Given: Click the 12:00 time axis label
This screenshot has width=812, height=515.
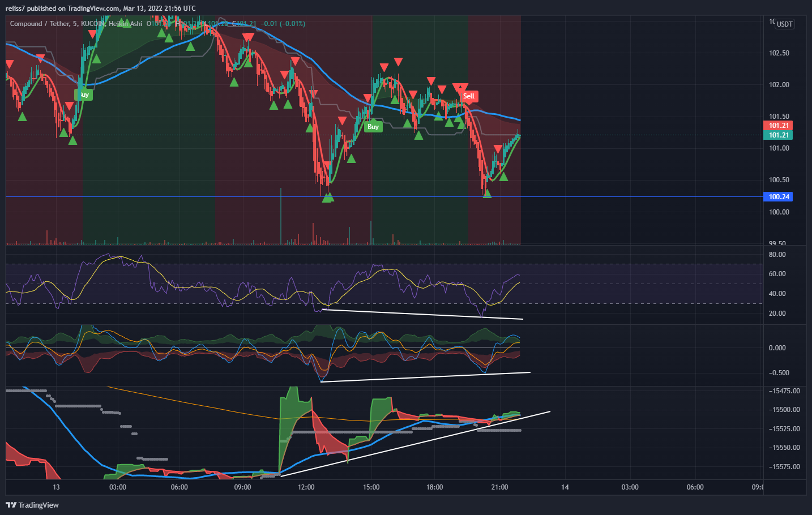Looking at the screenshot, I should pos(306,487).
